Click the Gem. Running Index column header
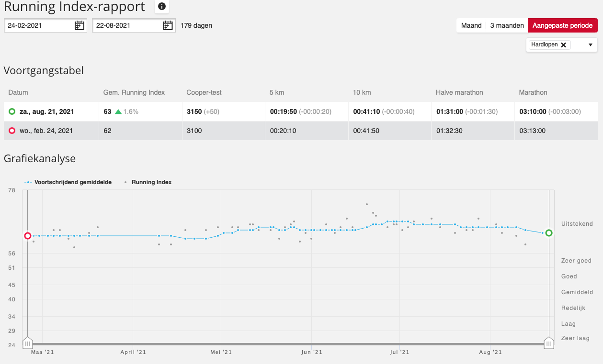 click(x=134, y=92)
